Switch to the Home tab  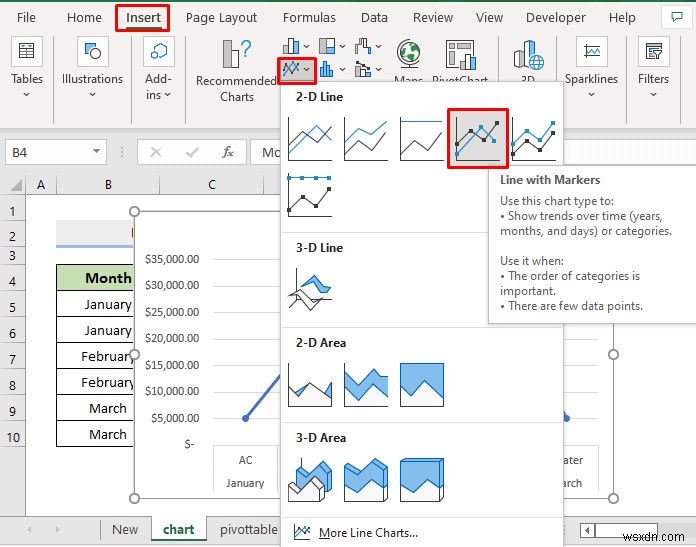(x=84, y=17)
